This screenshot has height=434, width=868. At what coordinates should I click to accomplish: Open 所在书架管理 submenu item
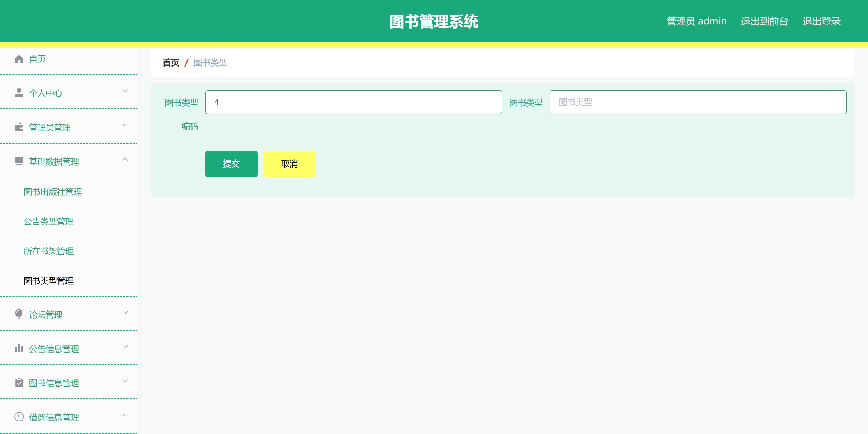[48, 251]
